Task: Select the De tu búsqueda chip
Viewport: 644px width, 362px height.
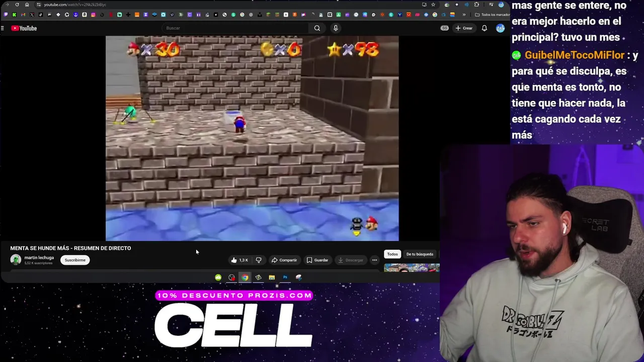Action: click(420, 254)
